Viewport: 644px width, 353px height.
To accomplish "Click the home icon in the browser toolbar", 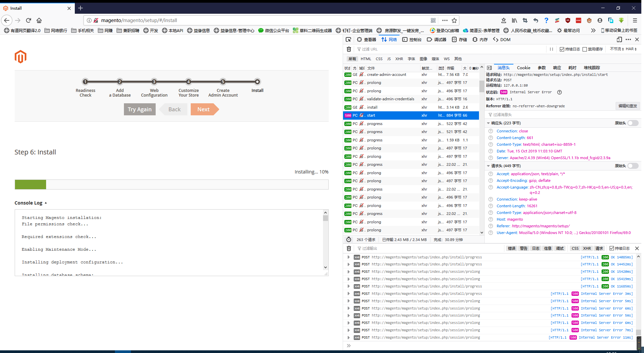I will (x=39, y=20).
